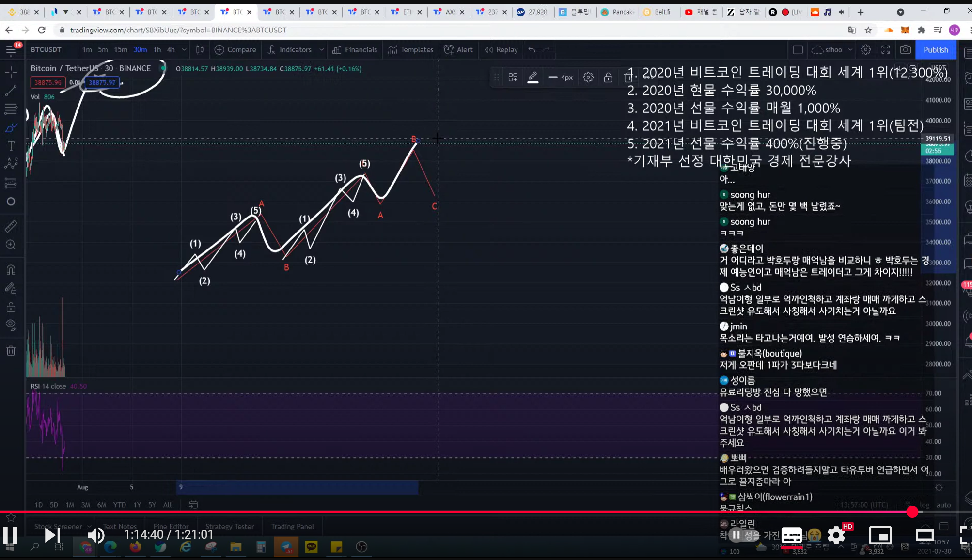This screenshot has width=972, height=560.
Task: Select the 5m timeframe
Action: coord(103,49)
